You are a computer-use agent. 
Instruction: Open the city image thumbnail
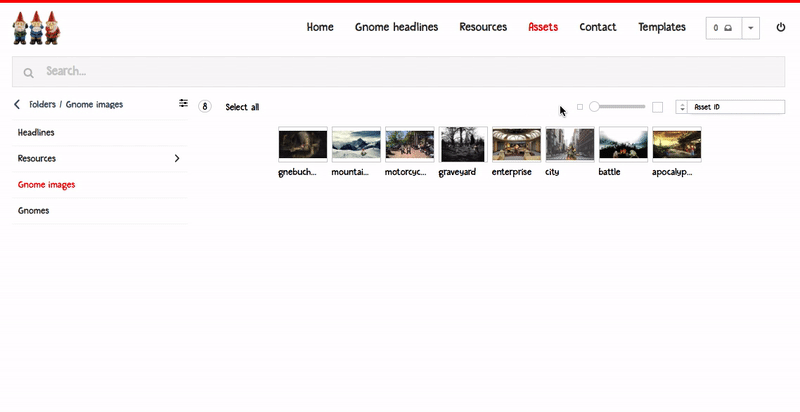(x=570, y=144)
